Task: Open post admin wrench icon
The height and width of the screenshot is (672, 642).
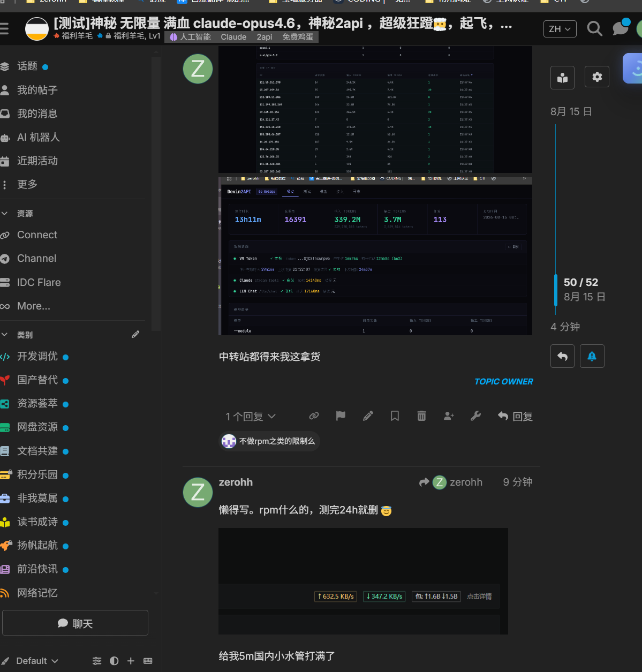Action: (475, 416)
